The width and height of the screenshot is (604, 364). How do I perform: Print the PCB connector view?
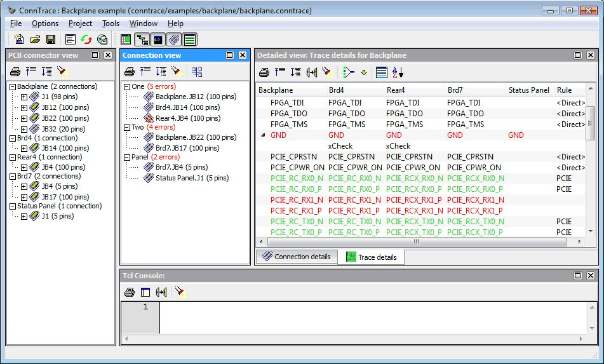(x=15, y=71)
